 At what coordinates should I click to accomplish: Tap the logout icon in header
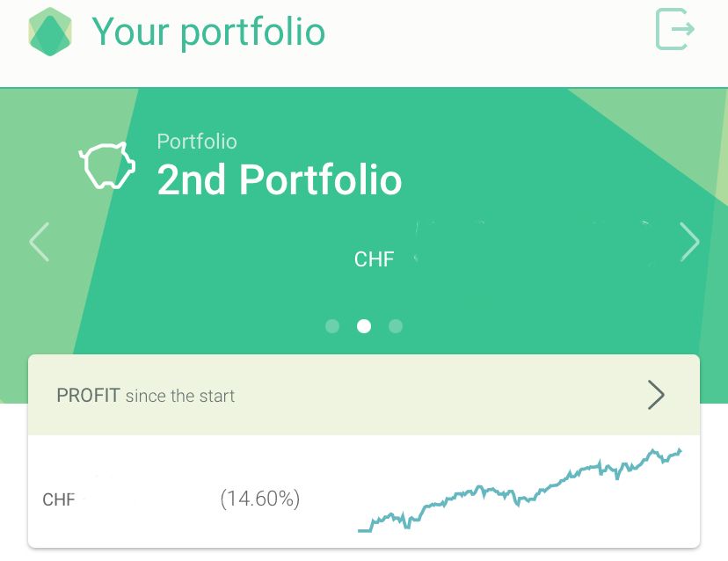pyautogui.click(x=674, y=29)
